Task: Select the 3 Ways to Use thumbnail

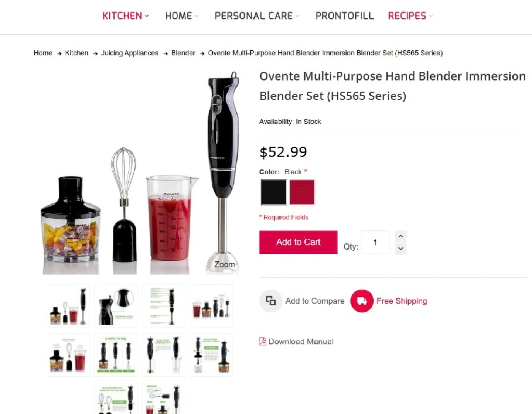Action: (116, 355)
